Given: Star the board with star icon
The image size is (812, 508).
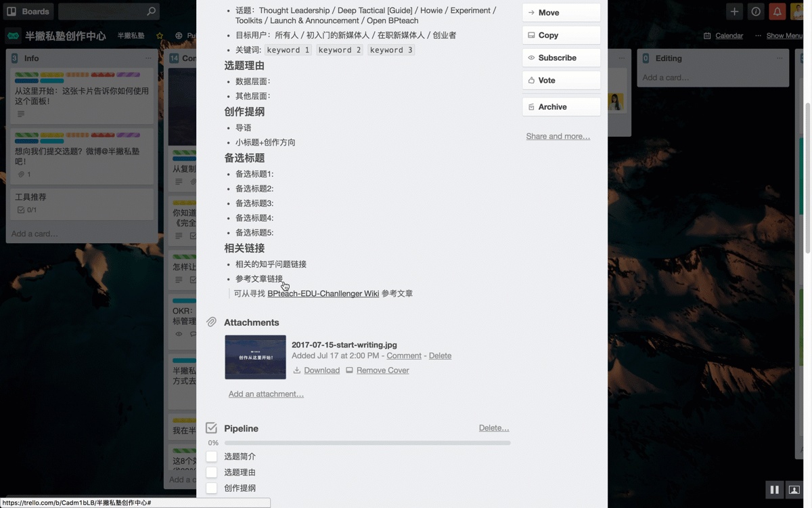Looking at the screenshot, I should pos(160,36).
